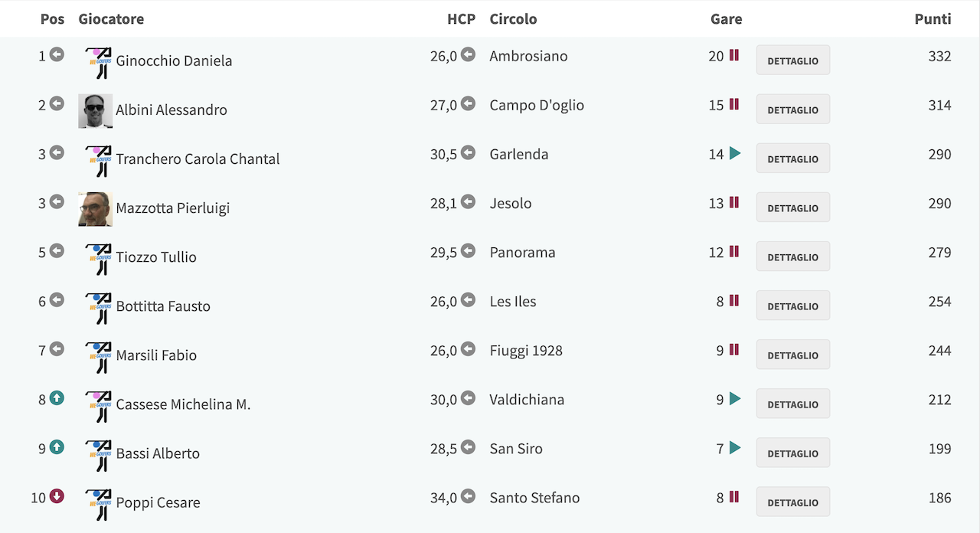Screen dimensions: 980x533
Task: Click the green up-arrow icon for Bassi Alberto
Action: (x=57, y=446)
